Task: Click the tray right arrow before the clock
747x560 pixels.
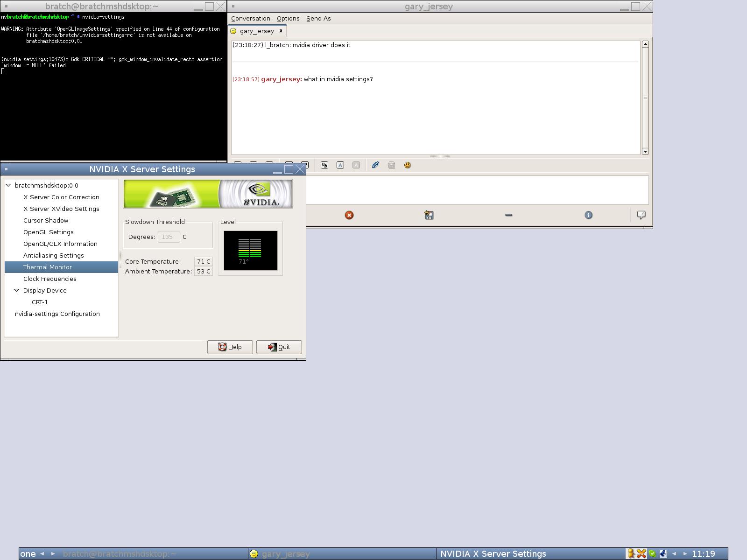Action: 685,554
